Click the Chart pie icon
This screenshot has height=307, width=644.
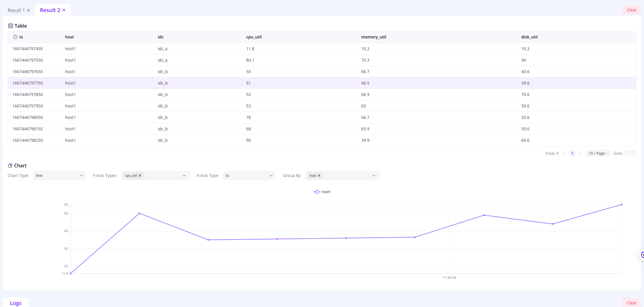10,166
